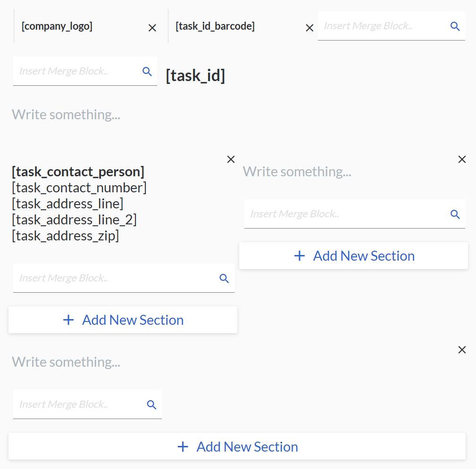The image size is (476, 469).
Task: Click the bottom section's Insert Merge Block input
Action: click(78, 405)
